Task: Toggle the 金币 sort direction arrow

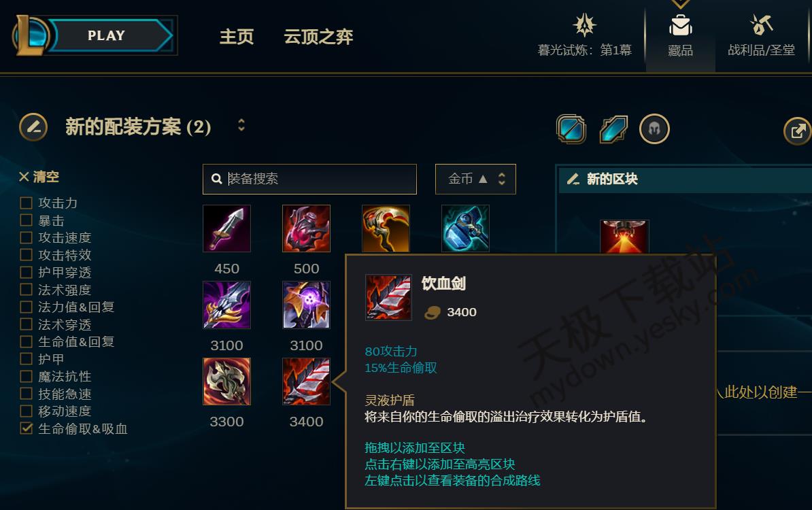Action: (483, 179)
